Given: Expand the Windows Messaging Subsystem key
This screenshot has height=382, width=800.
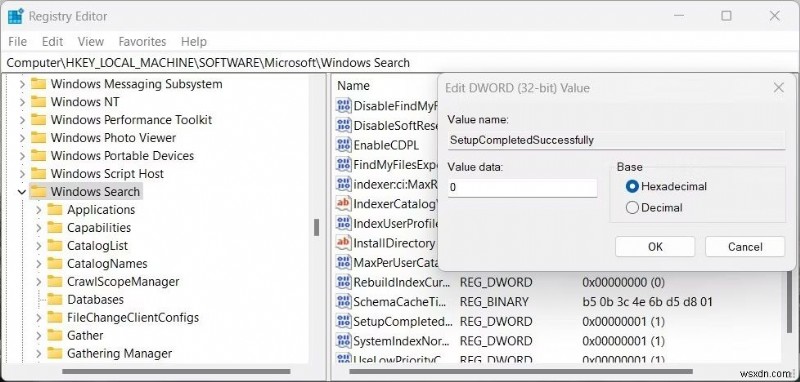Looking at the screenshot, I should [22, 84].
